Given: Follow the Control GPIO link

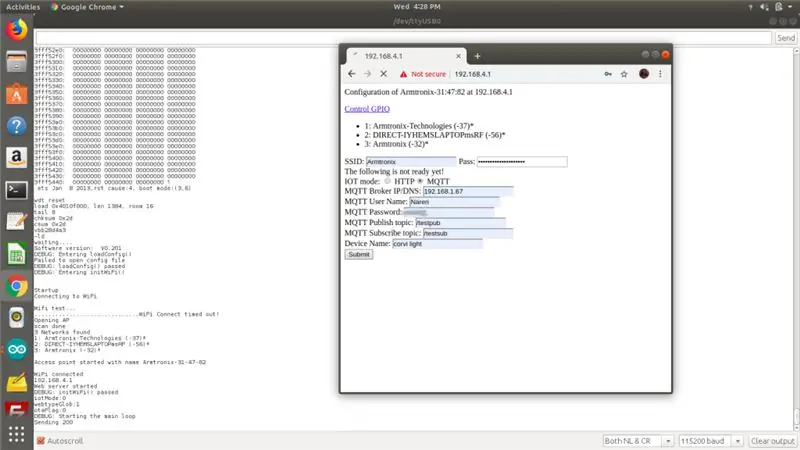Looking at the screenshot, I should 367,109.
